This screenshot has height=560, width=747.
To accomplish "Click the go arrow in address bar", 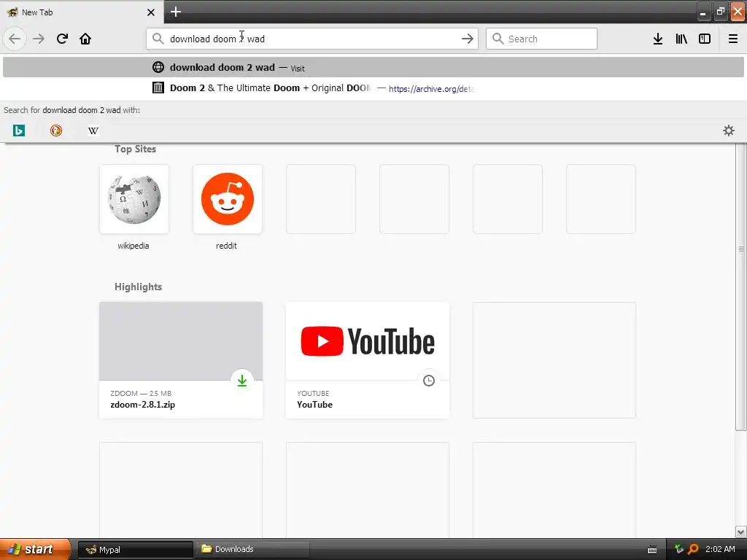I will (468, 39).
